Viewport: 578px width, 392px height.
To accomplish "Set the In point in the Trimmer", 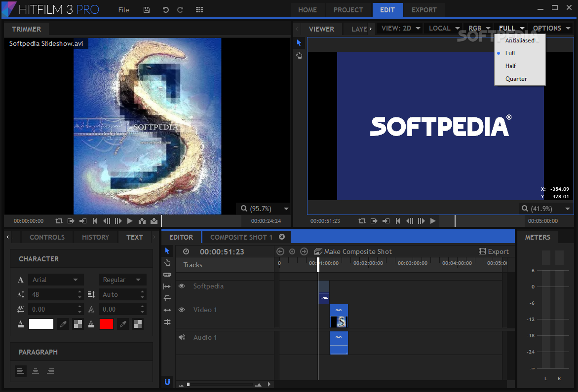I will click(71, 221).
